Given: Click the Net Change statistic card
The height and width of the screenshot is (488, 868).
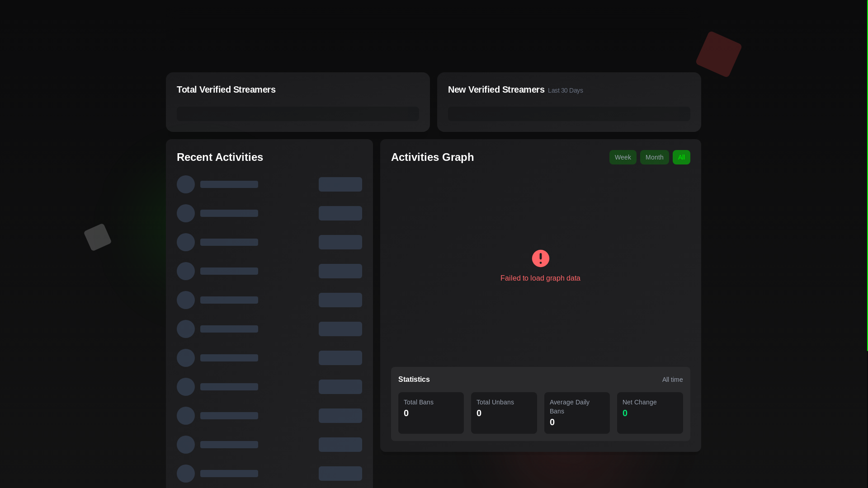Looking at the screenshot, I should pyautogui.click(x=650, y=413).
